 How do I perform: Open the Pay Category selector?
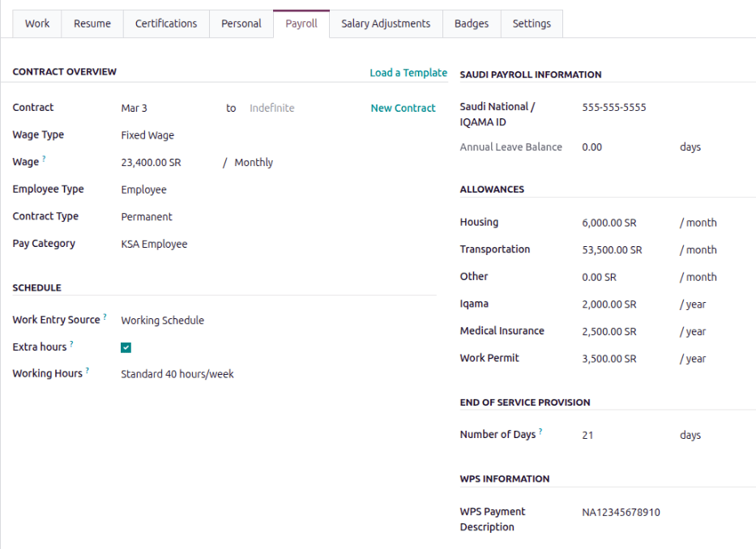(x=154, y=243)
